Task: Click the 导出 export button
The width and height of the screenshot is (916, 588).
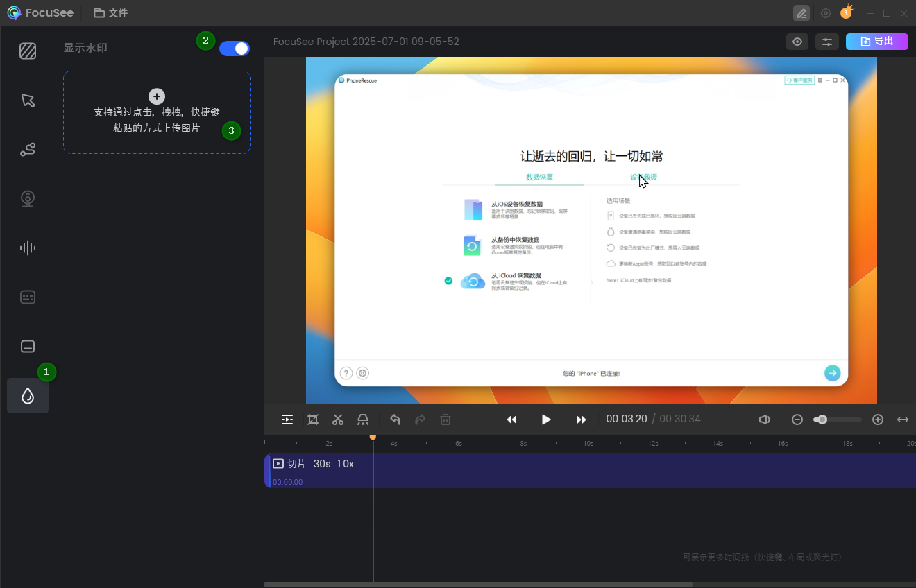Action: [x=877, y=42]
